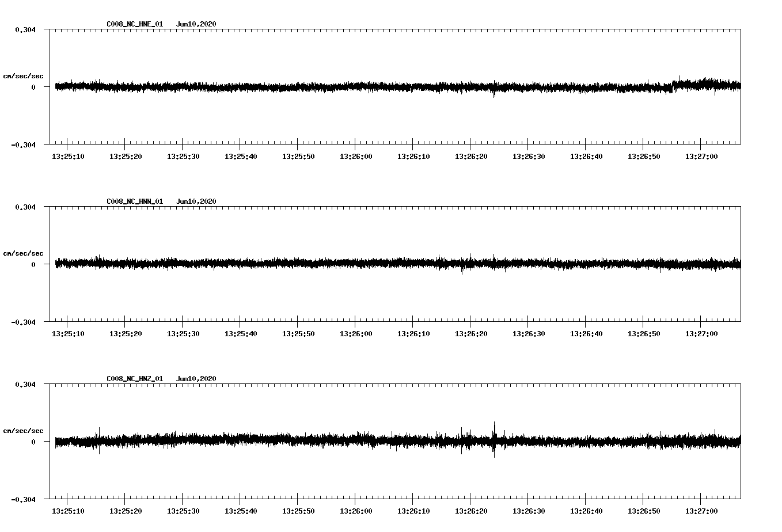The image size is (782, 532).
Task: Click time label 13:26:20 under HNZ plot
Action: [471, 511]
